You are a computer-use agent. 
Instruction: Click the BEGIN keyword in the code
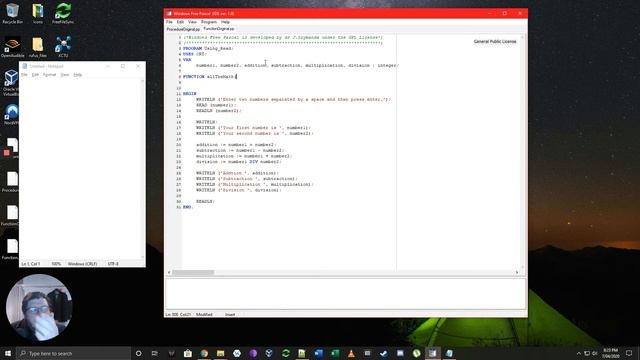tap(190, 94)
